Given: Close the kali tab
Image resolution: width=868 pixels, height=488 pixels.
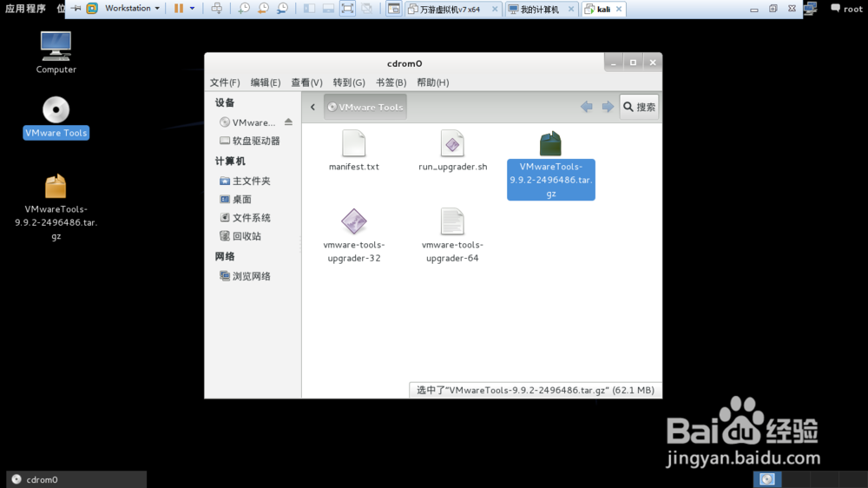Looking at the screenshot, I should pos(619,10).
